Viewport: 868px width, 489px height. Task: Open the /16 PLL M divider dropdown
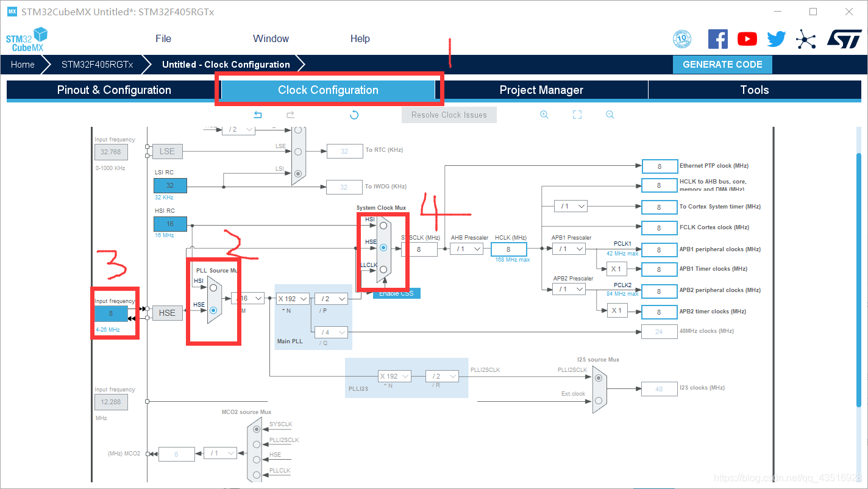[x=248, y=298]
